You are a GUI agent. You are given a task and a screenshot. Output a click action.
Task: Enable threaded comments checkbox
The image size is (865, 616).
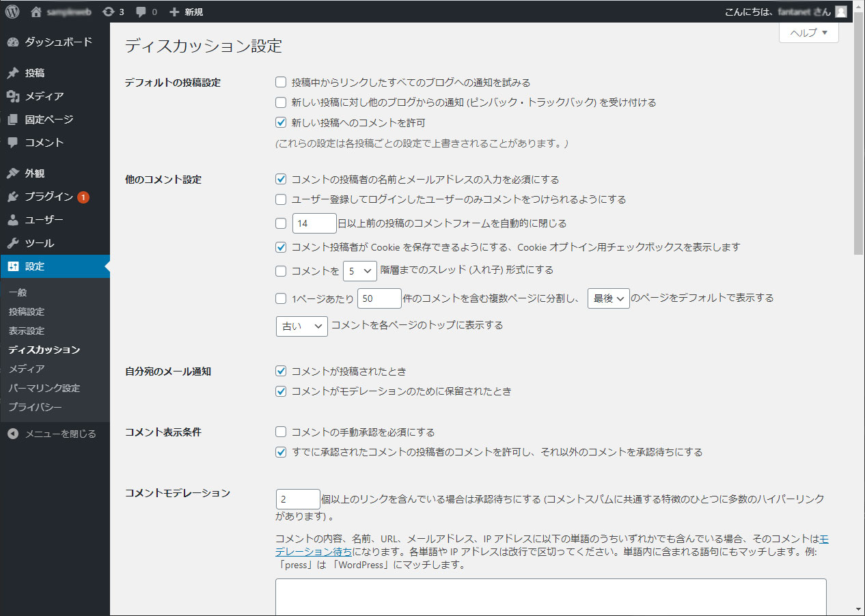(280, 271)
